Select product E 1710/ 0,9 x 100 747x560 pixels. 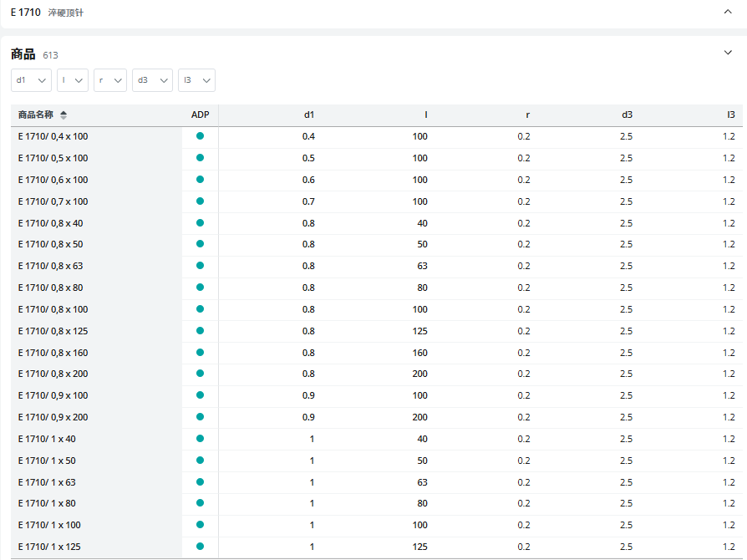click(53, 395)
